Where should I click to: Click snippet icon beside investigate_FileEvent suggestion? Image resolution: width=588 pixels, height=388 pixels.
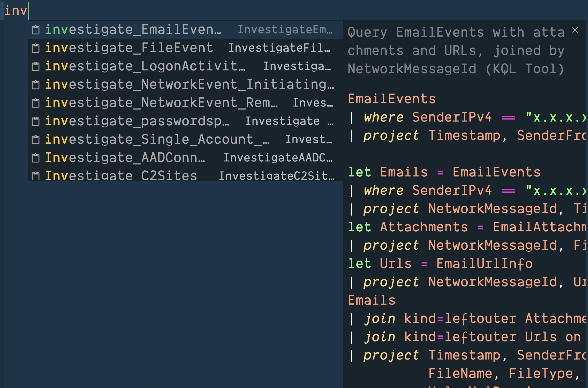point(36,48)
